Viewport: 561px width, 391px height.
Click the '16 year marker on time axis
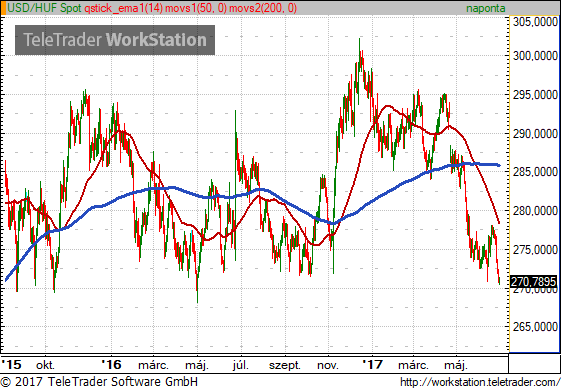click(x=111, y=365)
